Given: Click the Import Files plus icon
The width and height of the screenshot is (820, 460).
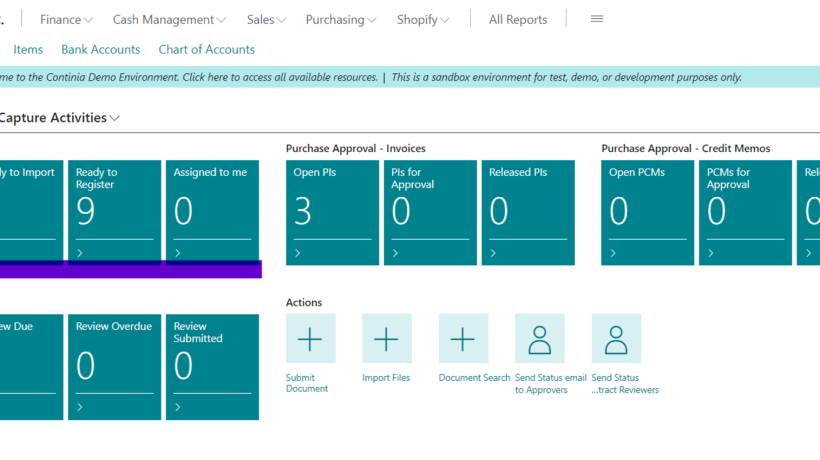Looking at the screenshot, I should [386, 339].
